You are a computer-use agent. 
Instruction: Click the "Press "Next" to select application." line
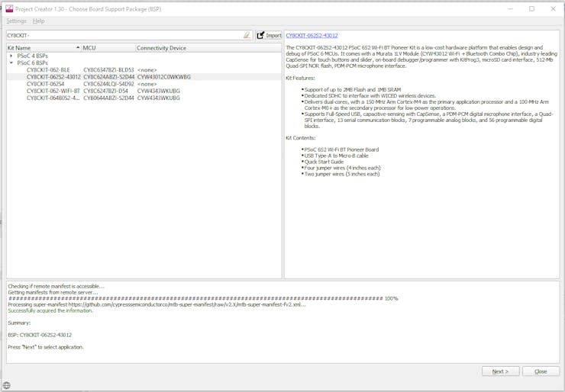[x=46, y=347]
